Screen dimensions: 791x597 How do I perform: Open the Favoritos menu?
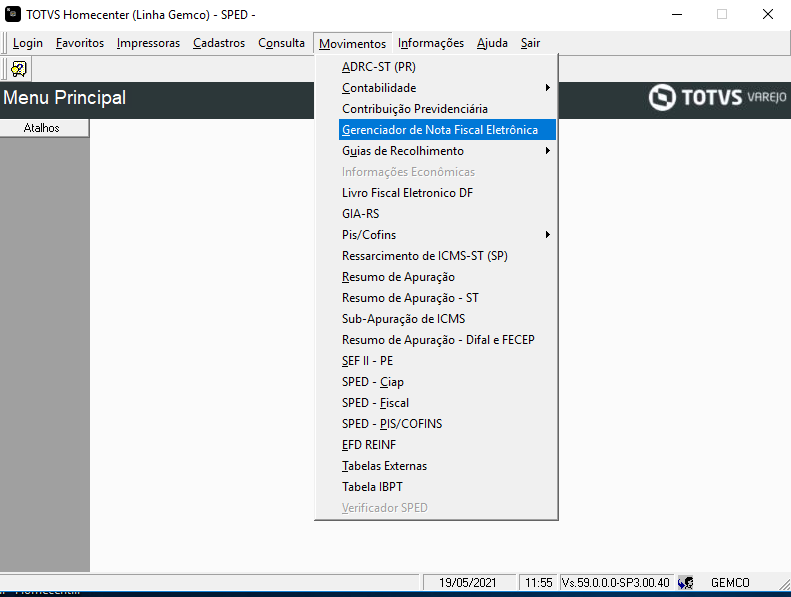(80, 43)
